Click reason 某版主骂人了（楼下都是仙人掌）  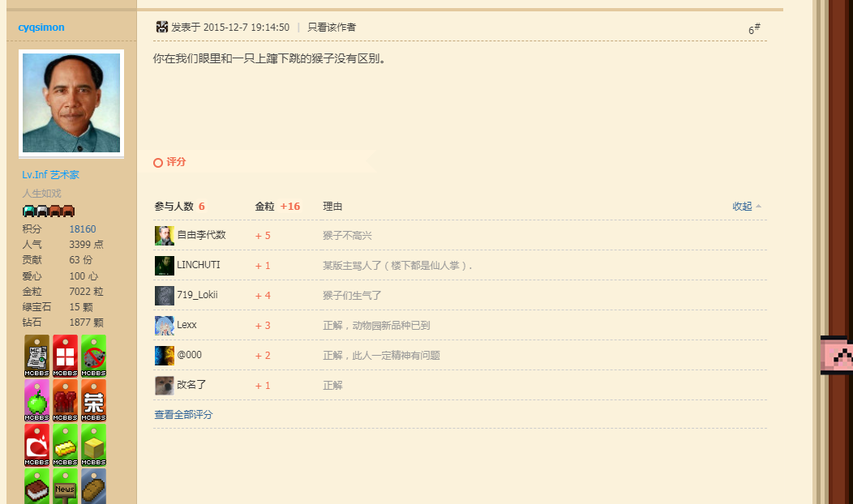(x=397, y=265)
